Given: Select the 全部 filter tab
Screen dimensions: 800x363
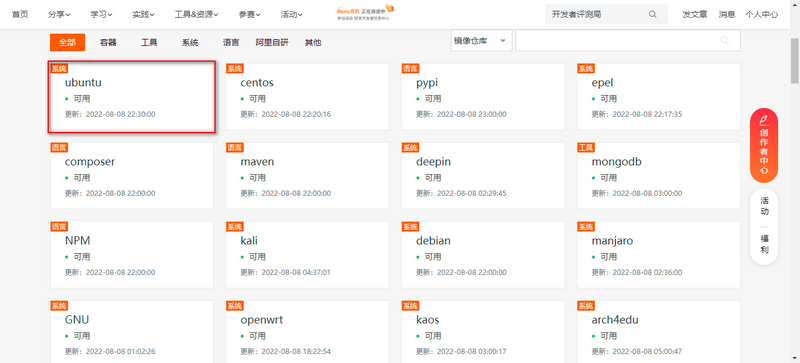Looking at the screenshot, I should point(67,42).
